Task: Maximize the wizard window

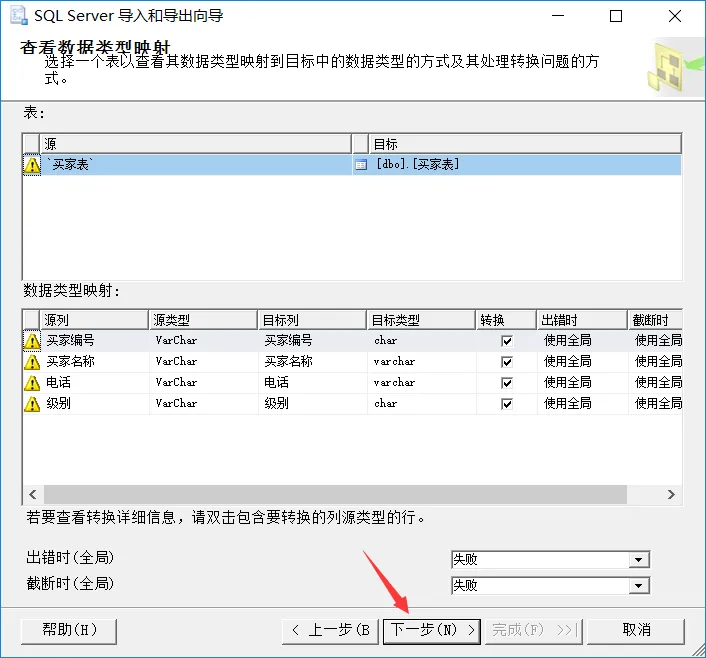Action: click(616, 16)
